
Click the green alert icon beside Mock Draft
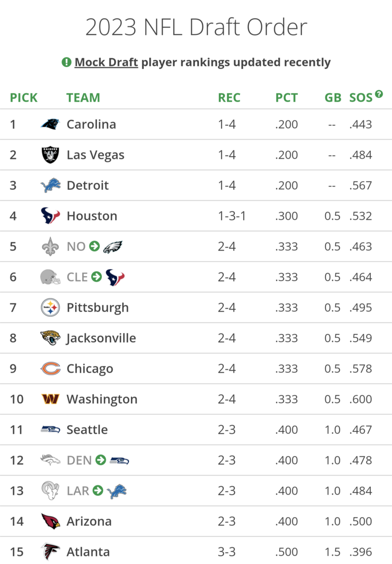tap(67, 62)
